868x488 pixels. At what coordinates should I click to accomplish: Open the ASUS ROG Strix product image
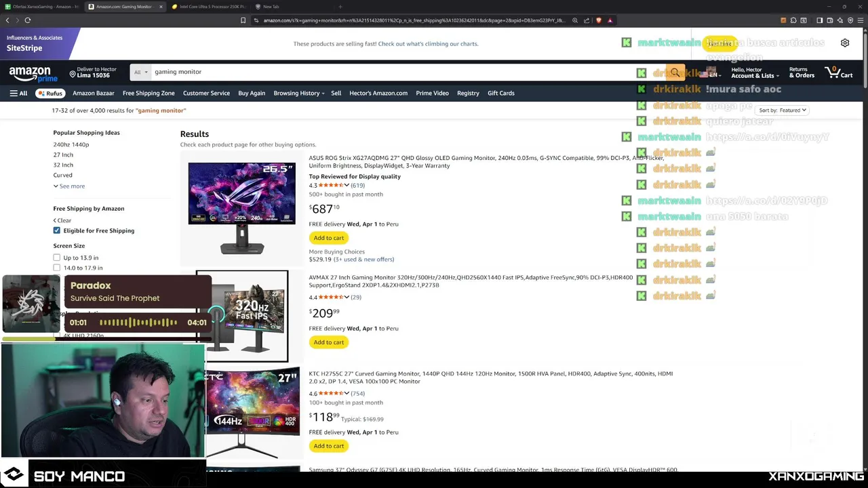click(x=241, y=208)
